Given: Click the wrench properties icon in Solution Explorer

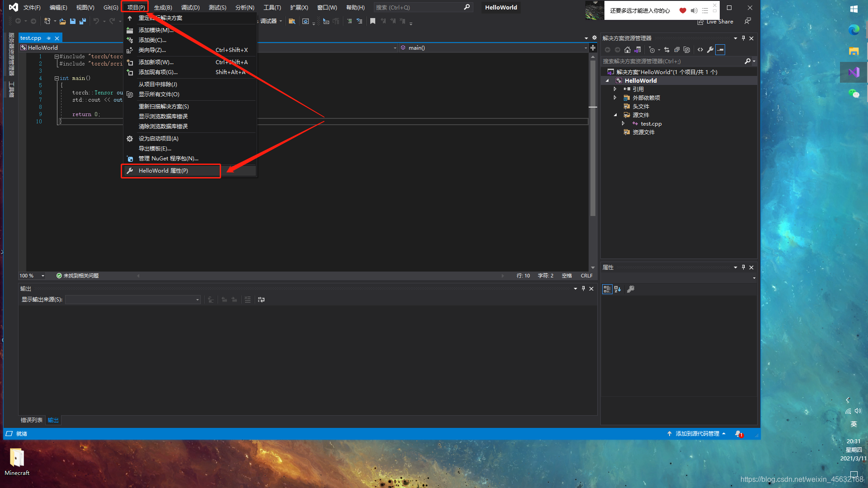Looking at the screenshot, I should point(710,50).
